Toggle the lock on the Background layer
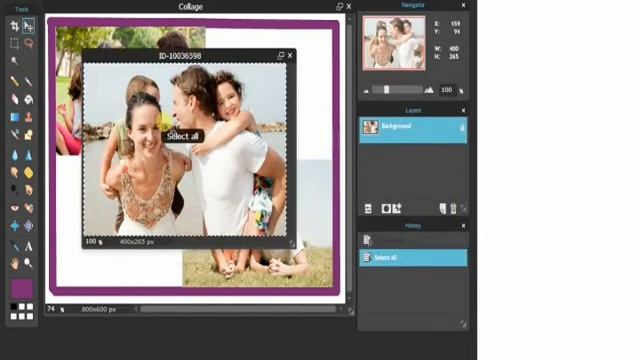Image resolution: width=640 pixels, height=360 pixels. tap(462, 128)
